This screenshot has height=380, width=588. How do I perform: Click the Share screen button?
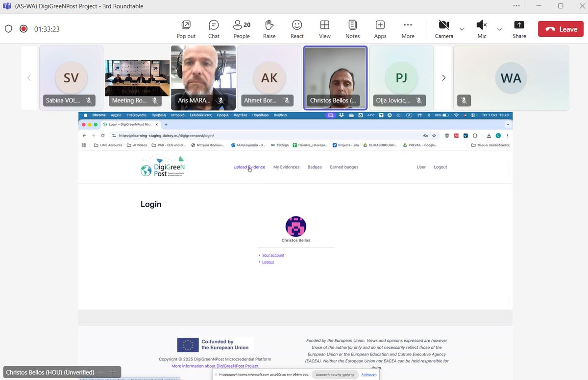tap(519, 29)
